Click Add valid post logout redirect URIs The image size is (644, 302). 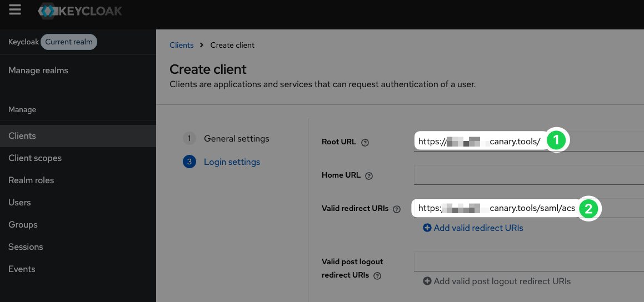pos(497,281)
